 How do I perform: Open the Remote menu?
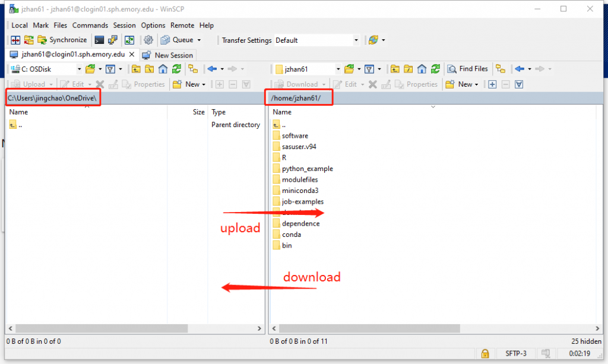click(182, 25)
